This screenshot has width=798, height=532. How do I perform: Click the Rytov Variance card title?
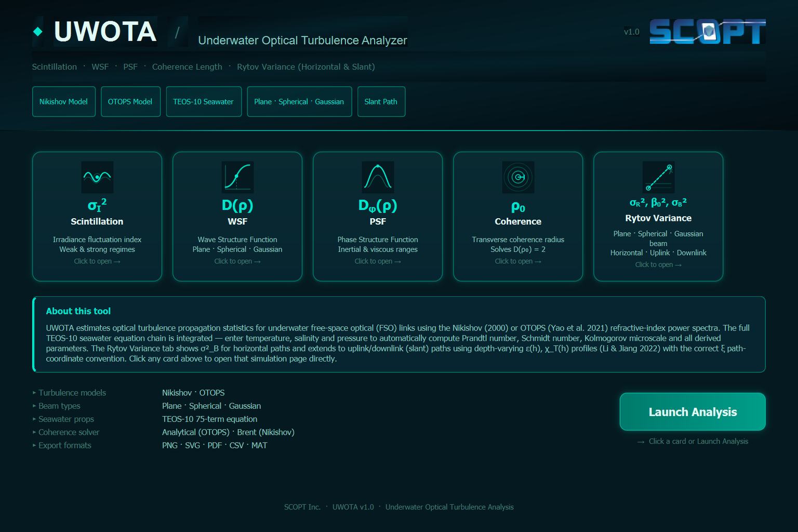coord(658,218)
